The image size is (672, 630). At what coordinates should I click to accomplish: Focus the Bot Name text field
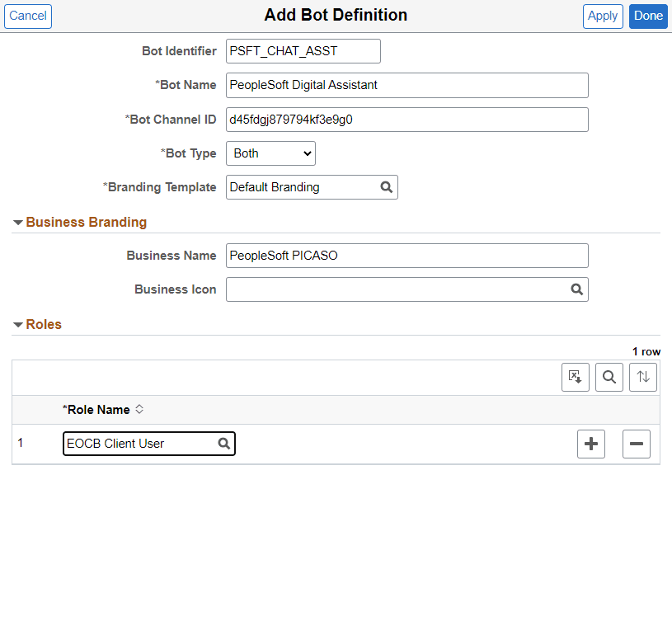(x=407, y=85)
